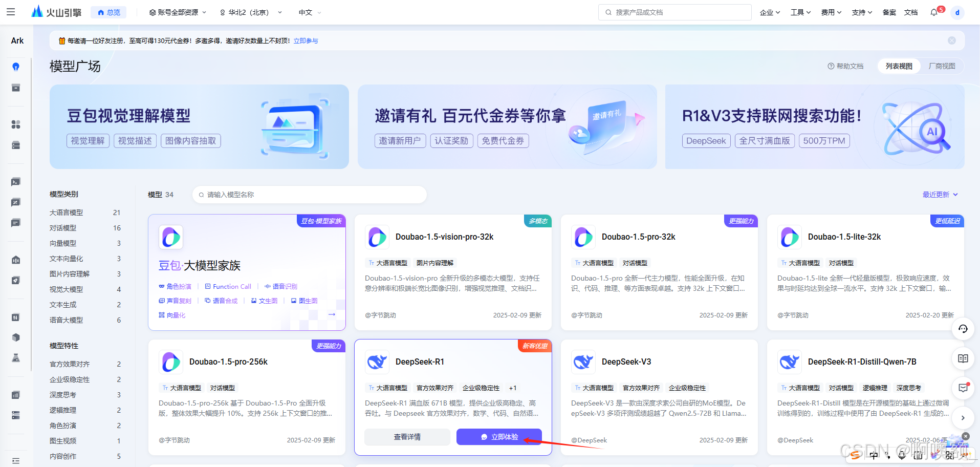Image resolution: width=980 pixels, height=467 pixels.
Task: Dismiss the gift promo via its X
Action: (x=965, y=436)
